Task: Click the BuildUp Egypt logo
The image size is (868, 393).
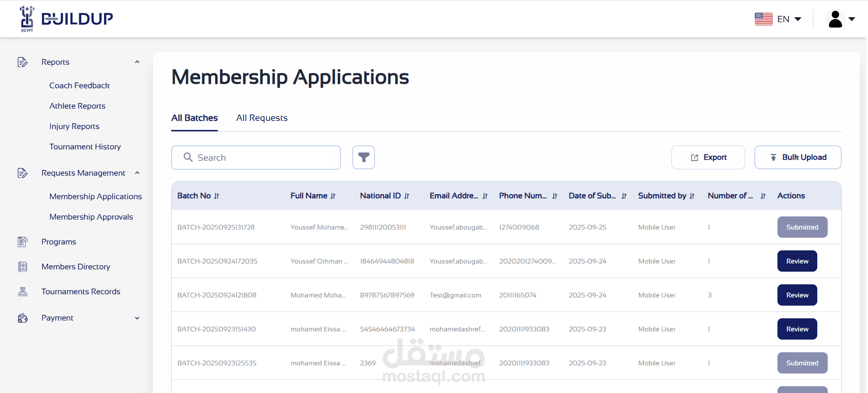Action: pyautogui.click(x=66, y=19)
